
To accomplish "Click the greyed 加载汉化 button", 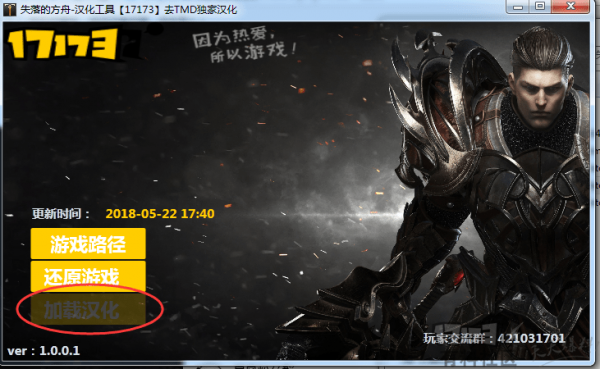I will click(88, 309).
